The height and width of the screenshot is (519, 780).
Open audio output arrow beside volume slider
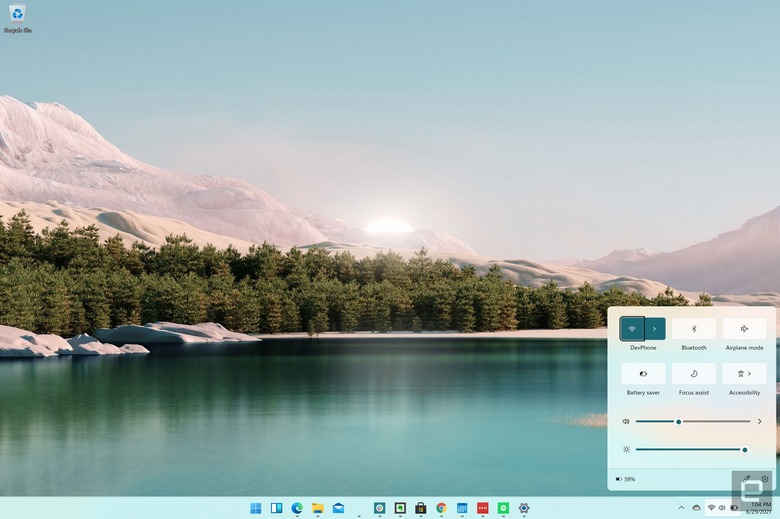click(760, 421)
